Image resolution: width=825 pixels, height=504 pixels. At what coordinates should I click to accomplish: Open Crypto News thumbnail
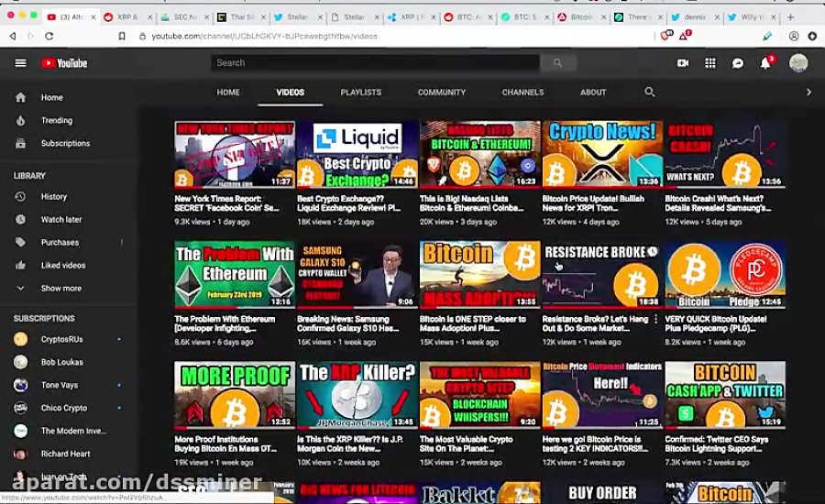point(602,154)
